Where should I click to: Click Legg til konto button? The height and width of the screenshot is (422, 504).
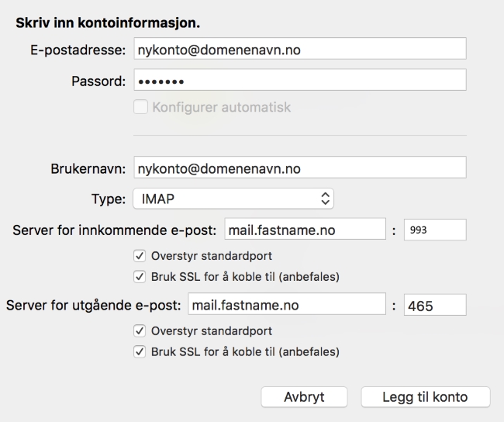point(426,397)
